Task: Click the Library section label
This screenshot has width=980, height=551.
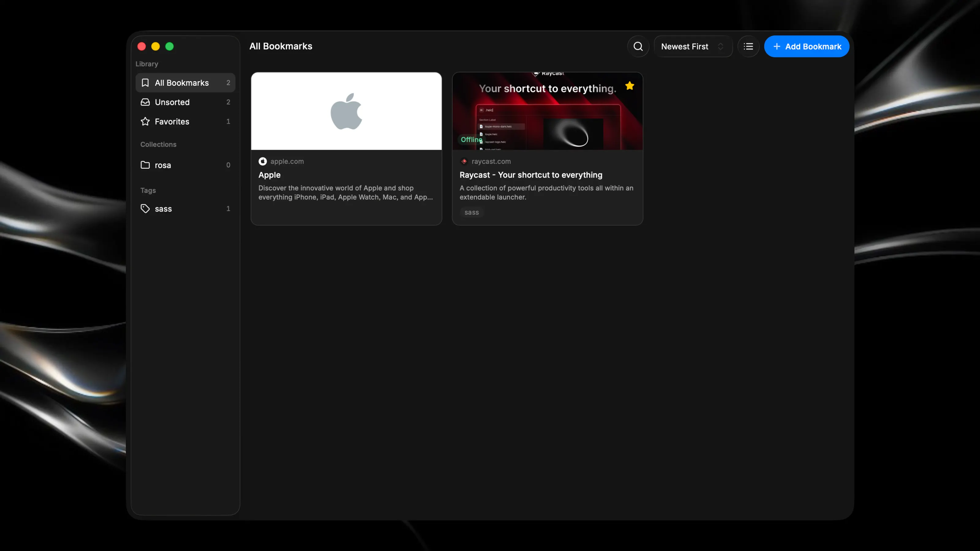Action: 147,64
